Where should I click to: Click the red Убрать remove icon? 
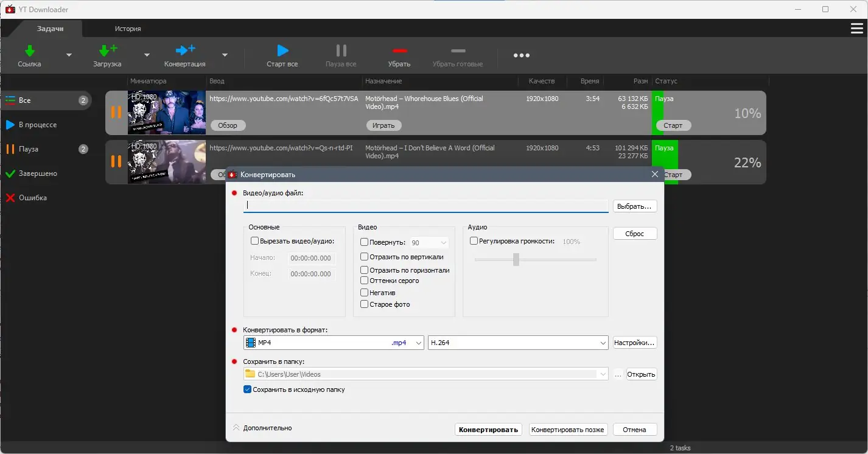(399, 51)
